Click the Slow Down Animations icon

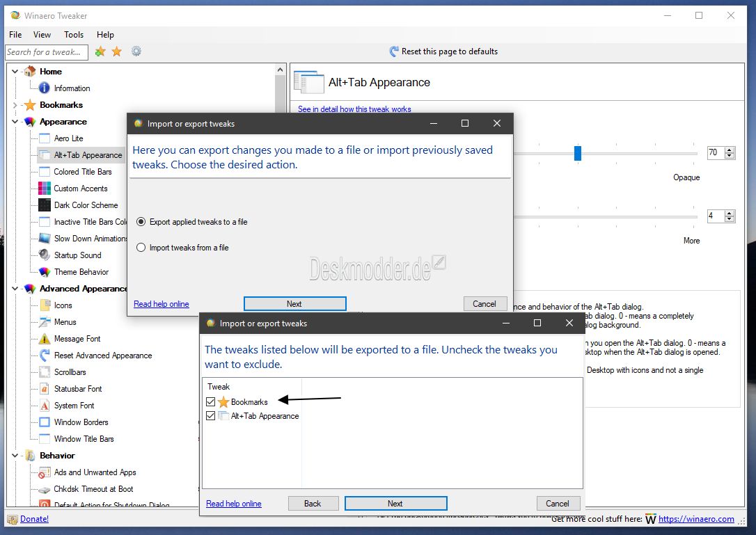tap(45, 239)
